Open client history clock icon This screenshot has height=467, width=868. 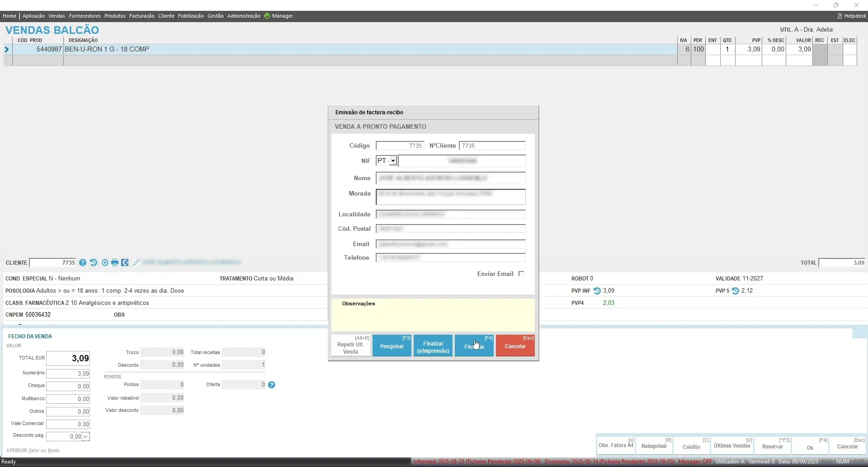pyautogui.click(x=94, y=262)
